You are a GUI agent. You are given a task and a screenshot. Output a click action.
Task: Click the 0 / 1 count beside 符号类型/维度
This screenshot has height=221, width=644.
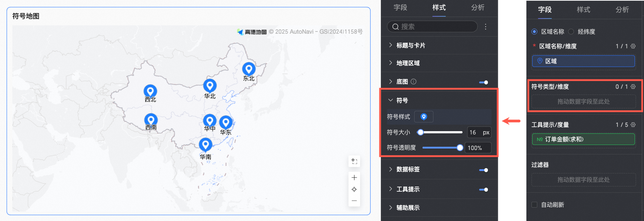pos(621,87)
